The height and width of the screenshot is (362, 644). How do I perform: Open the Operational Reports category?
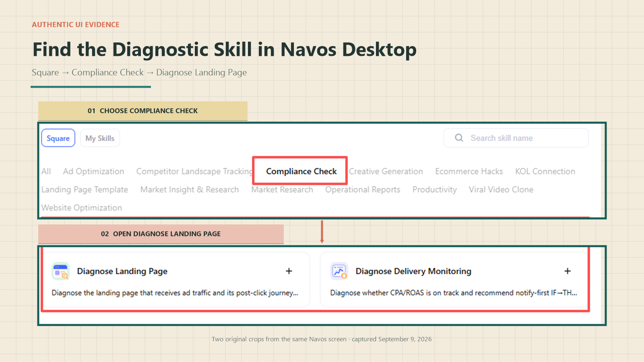click(363, 189)
